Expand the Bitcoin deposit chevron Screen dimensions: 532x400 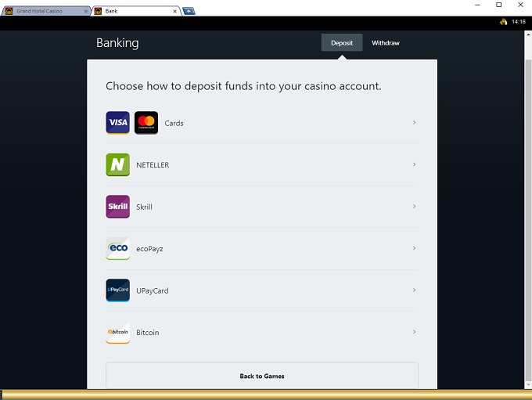(x=414, y=333)
